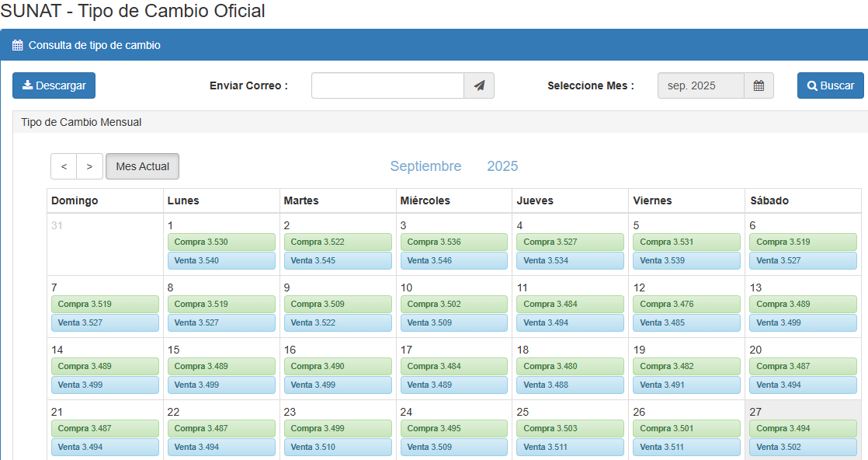Click the calendar icon in 'Consulta de tipo de cambio' header
This screenshot has height=460, width=868.
tap(18, 45)
